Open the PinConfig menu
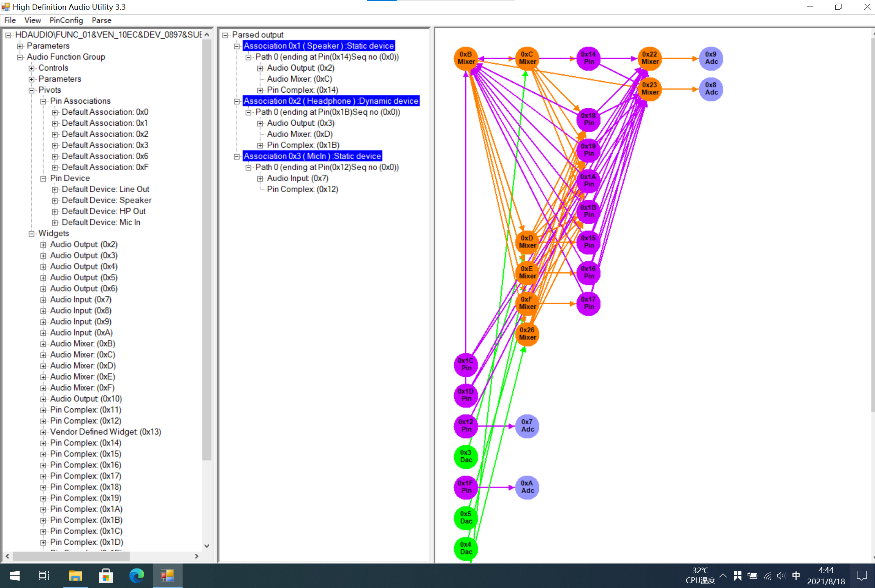 (x=66, y=20)
